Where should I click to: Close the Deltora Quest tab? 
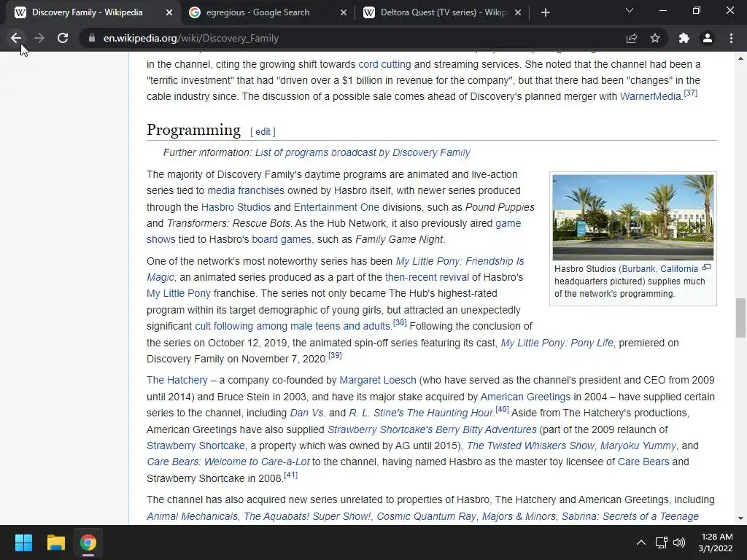pos(518,13)
